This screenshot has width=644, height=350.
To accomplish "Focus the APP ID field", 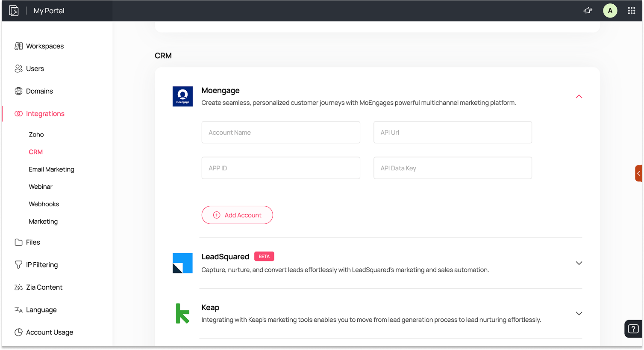I will click(281, 168).
